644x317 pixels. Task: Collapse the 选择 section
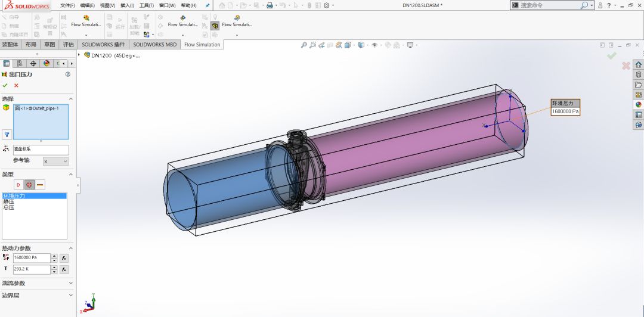[x=70, y=99]
